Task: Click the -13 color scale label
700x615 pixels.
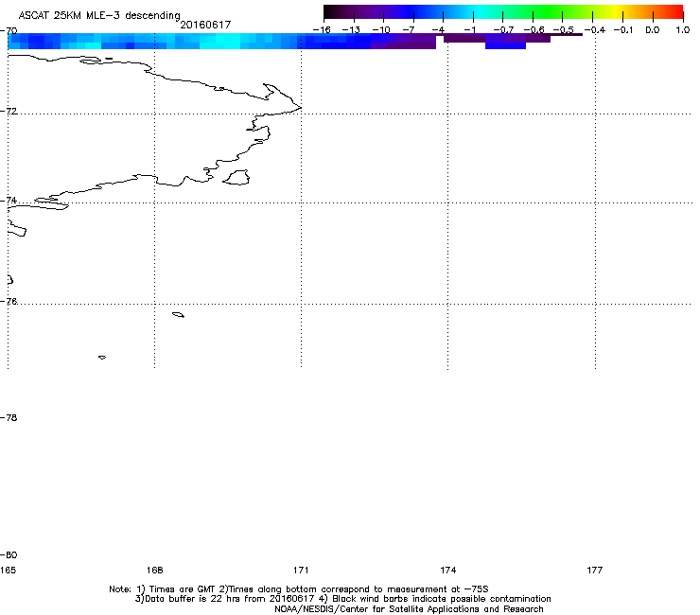Action: (x=351, y=30)
